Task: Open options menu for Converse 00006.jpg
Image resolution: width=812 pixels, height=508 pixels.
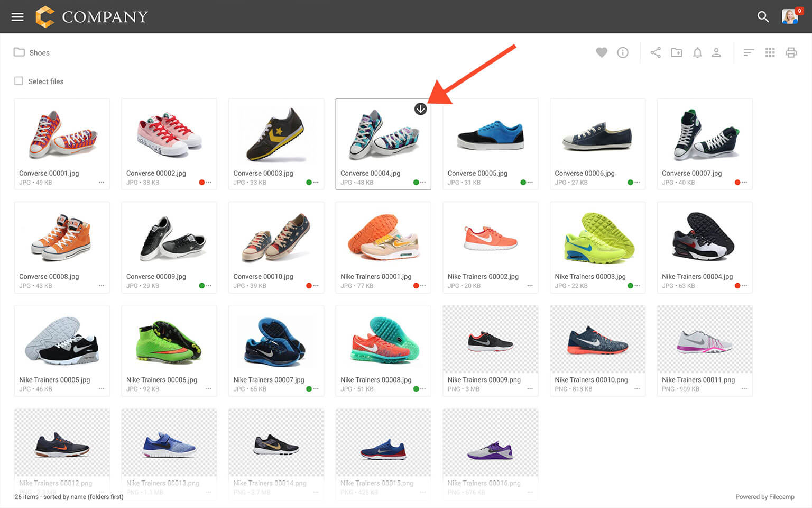Action: [x=637, y=183]
